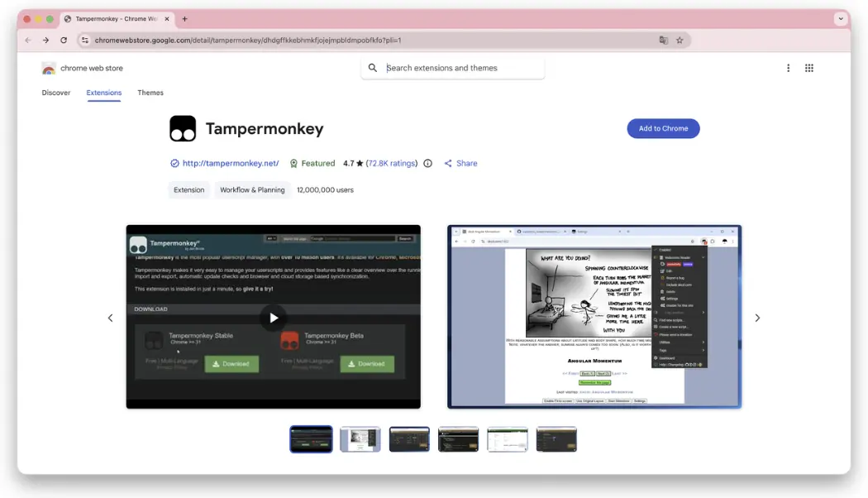Share the extension via Share button

(460, 164)
